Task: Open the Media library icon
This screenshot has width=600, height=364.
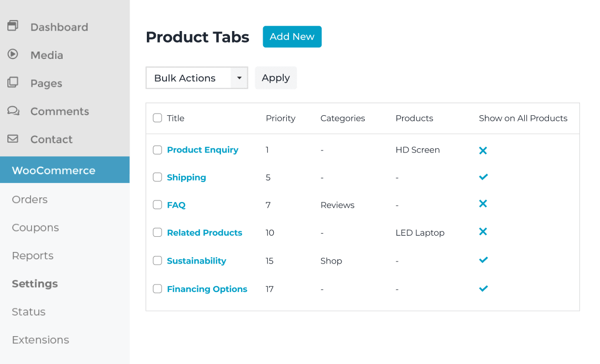Action: 12,54
